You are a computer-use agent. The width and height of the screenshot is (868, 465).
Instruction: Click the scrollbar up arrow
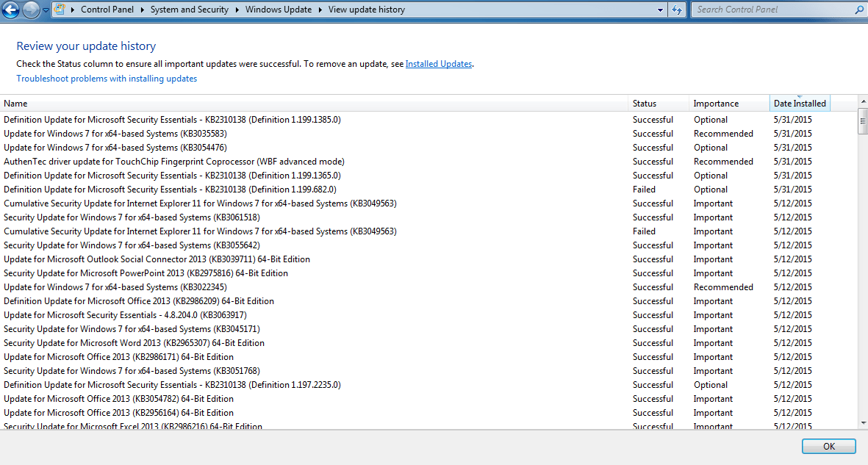coord(863,102)
